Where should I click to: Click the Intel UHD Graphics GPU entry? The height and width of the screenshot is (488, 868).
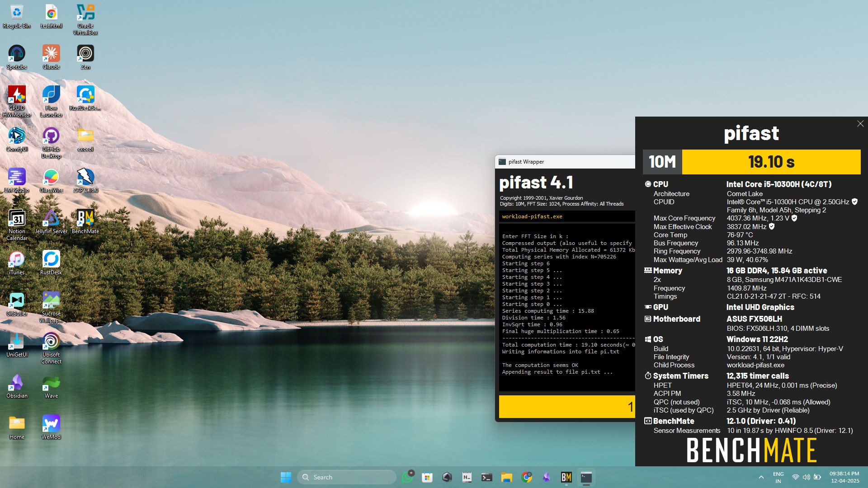click(x=760, y=307)
